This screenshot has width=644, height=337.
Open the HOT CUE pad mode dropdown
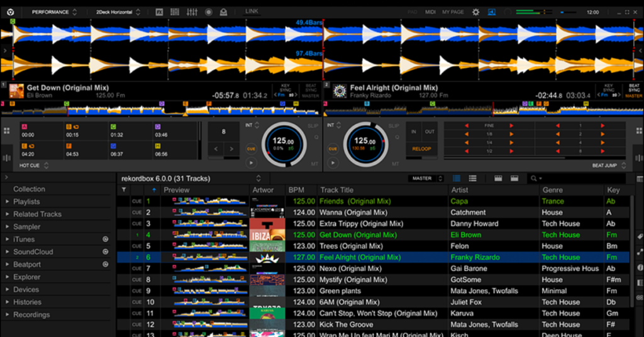34,165
